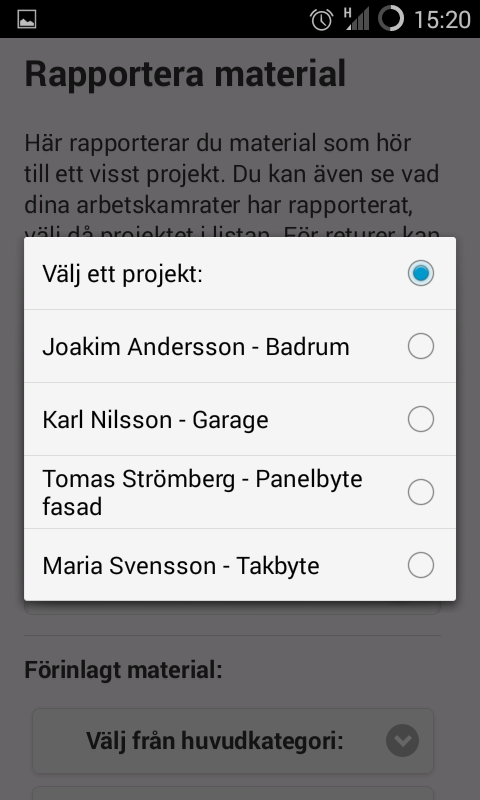Select radio button for Maria Svensson - Takbyte
Viewport: 480px width, 800px height.
[421, 565]
